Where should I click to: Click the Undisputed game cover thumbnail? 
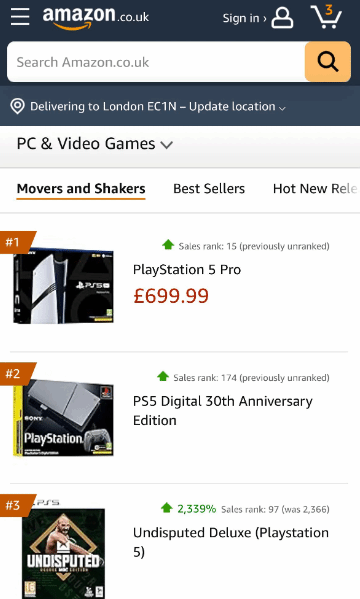(x=63, y=550)
